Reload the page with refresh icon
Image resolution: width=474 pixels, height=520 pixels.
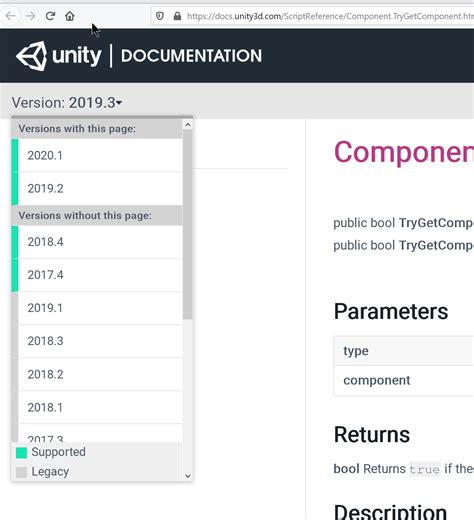[50, 16]
